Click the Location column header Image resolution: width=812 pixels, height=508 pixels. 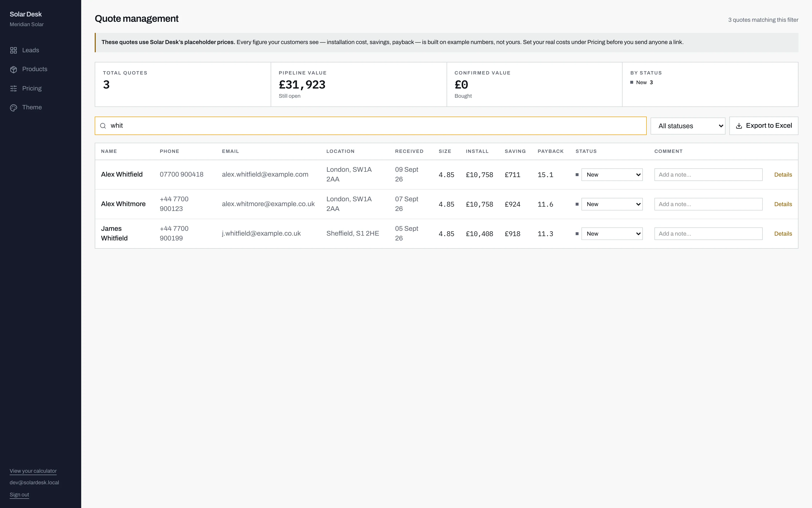[x=341, y=151]
